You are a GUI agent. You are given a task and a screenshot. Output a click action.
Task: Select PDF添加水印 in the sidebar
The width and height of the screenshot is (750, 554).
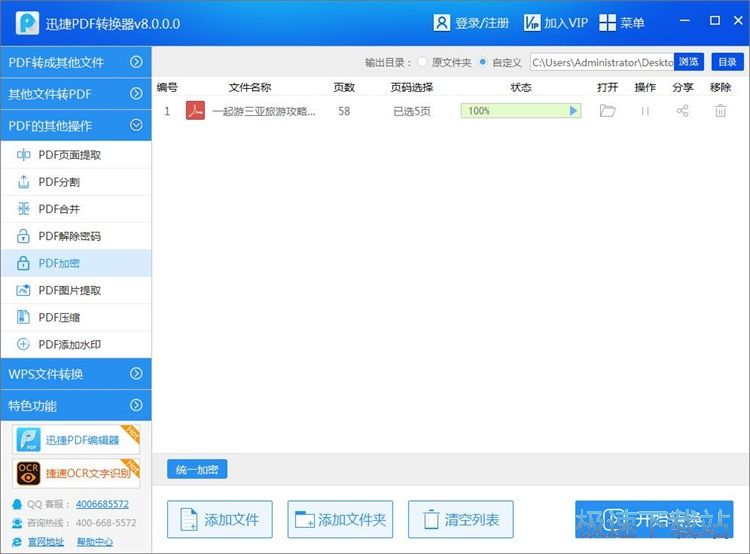pyautogui.click(x=76, y=344)
